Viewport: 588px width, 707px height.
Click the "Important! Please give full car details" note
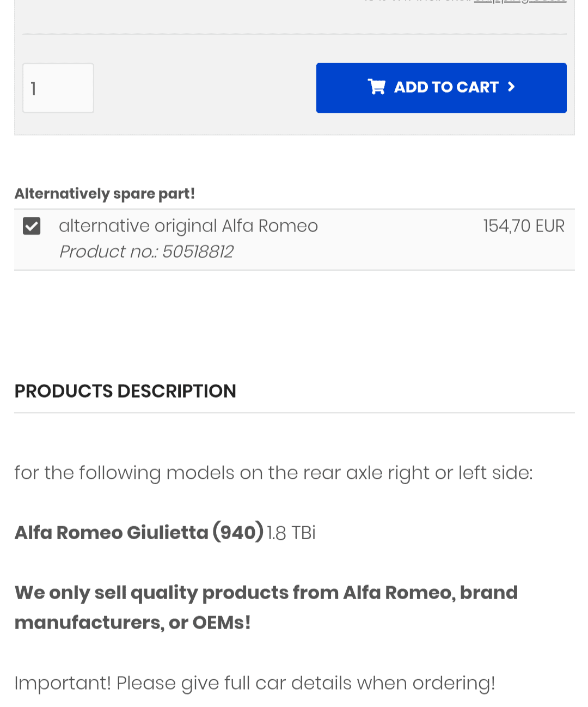254,683
